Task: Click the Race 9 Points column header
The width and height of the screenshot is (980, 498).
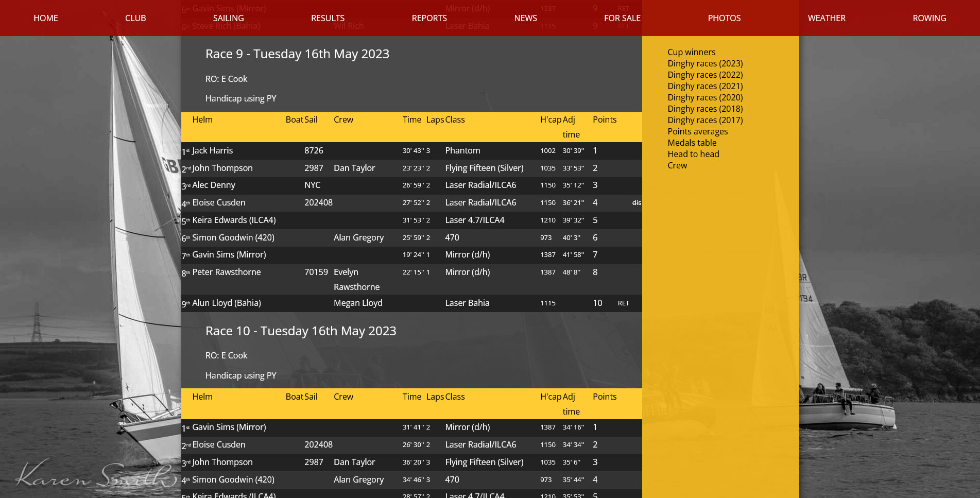Action: click(604, 119)
